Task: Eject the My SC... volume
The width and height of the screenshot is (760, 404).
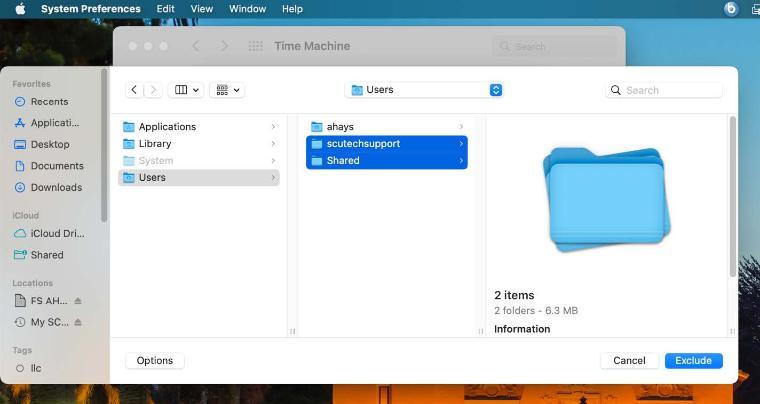Action: tap(78, 322)
